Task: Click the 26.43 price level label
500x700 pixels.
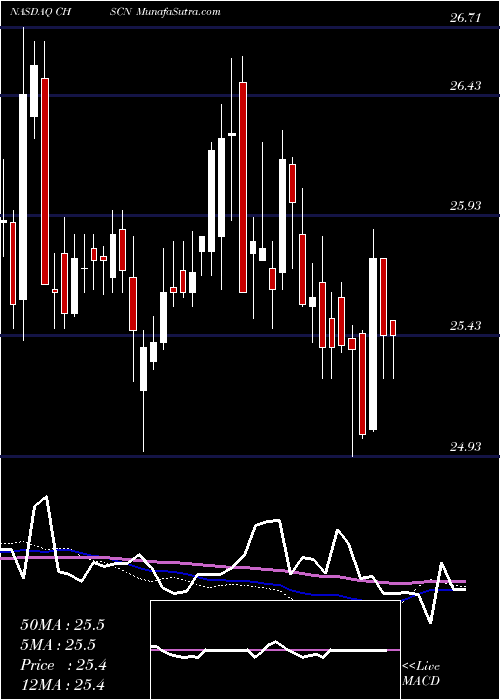Action: (466, 86)
